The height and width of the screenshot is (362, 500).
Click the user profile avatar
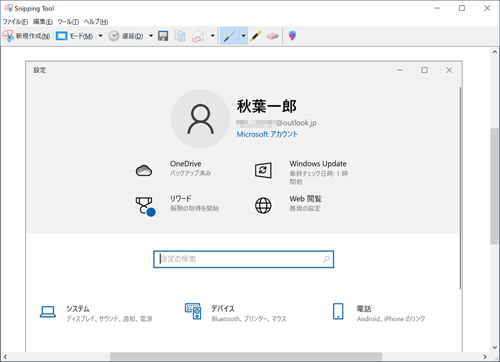[x=200, y=119]
